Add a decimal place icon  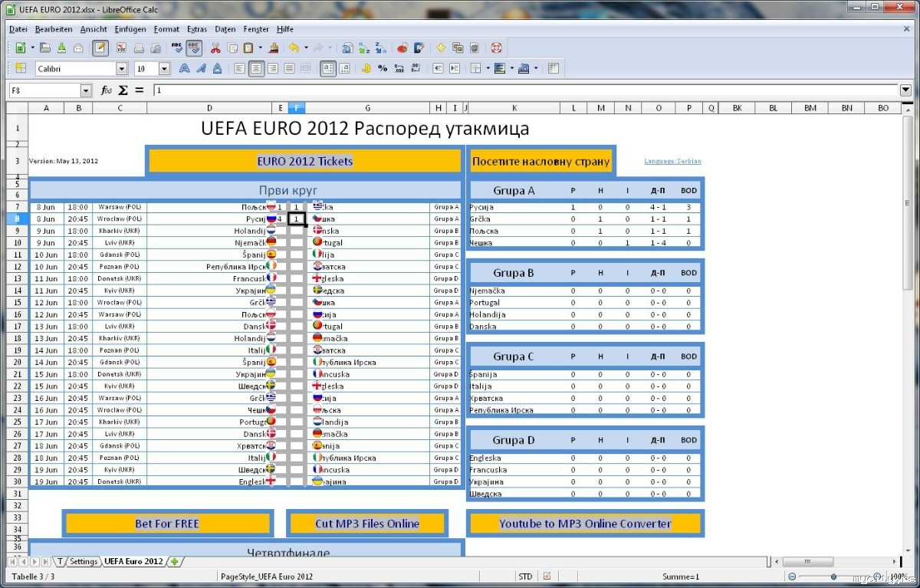point(399,68)
